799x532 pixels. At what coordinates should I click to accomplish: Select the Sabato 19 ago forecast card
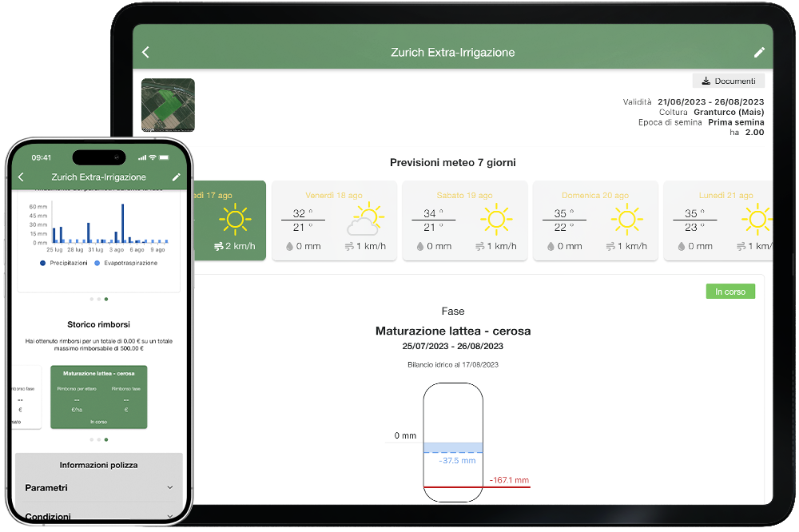click(465, 220)
